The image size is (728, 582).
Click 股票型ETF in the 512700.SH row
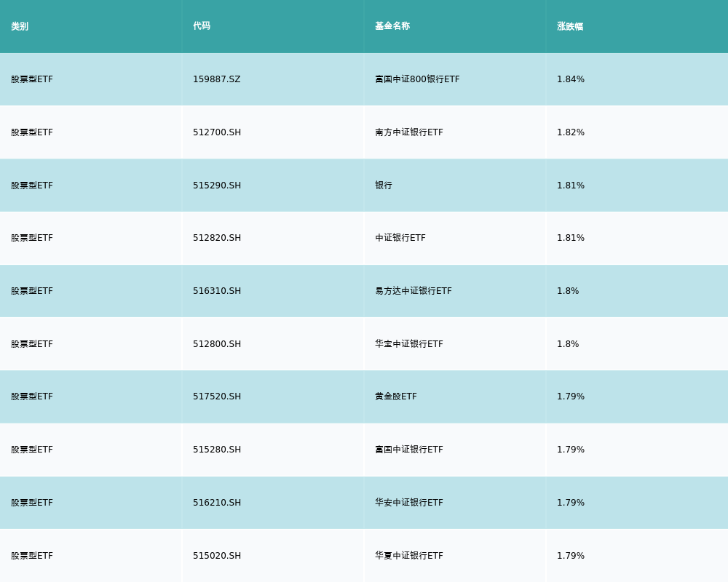click(x=31, y=132)
